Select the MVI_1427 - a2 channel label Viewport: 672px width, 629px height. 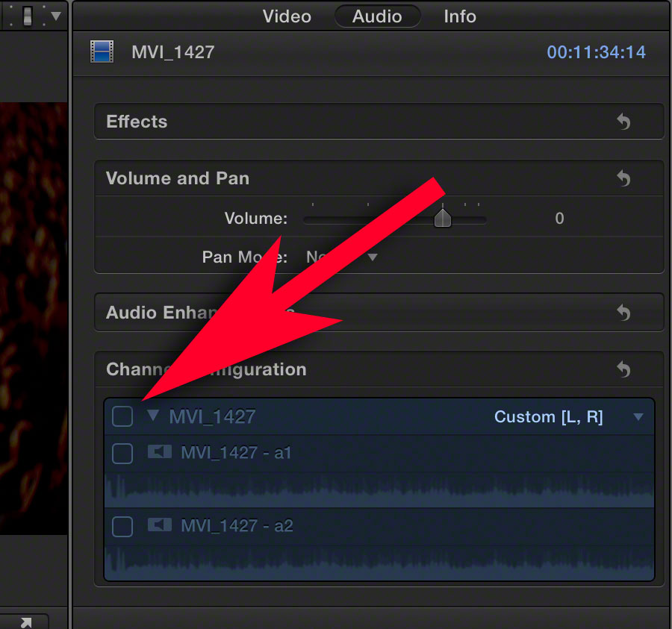(x=237, y=526)
